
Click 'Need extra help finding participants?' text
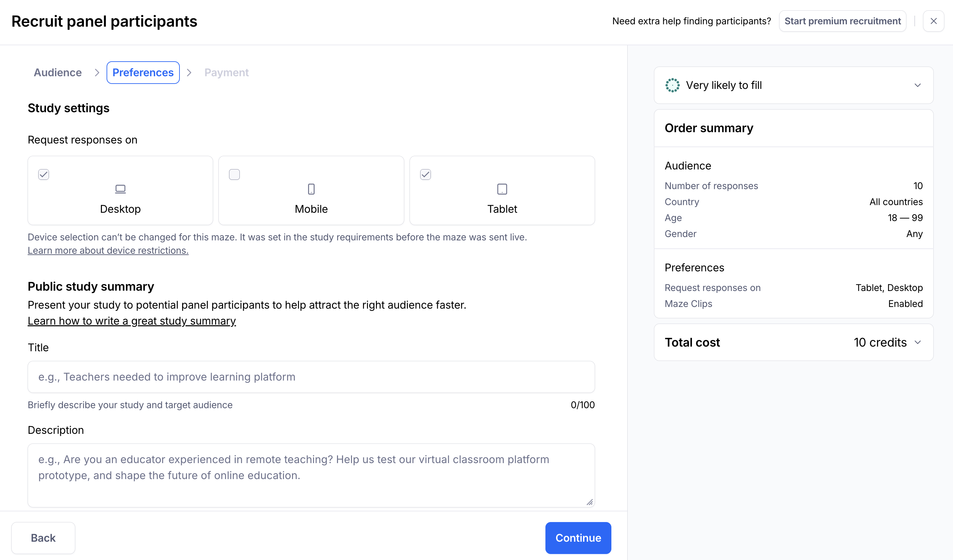coord(691,21)
